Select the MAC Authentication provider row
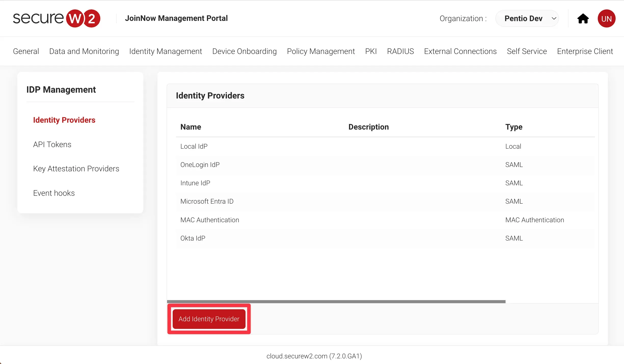Image resolution: width=624 pixels, height=364 pixels. [210, 220]
